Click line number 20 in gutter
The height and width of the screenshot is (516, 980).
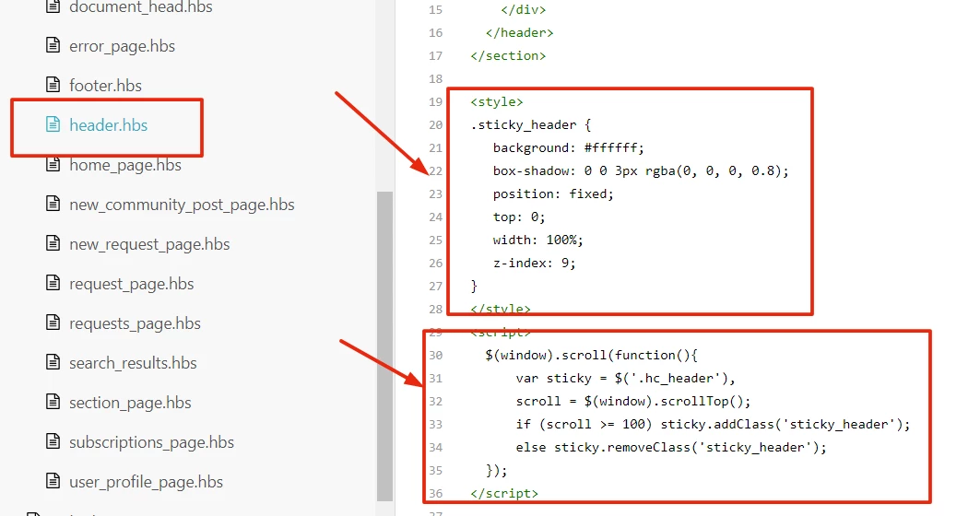point(436,125)
